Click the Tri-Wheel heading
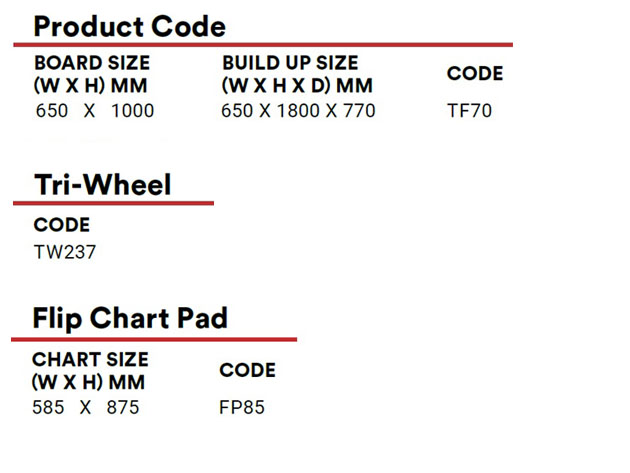Viewport: 630px width, 473px height. (102, 184)
